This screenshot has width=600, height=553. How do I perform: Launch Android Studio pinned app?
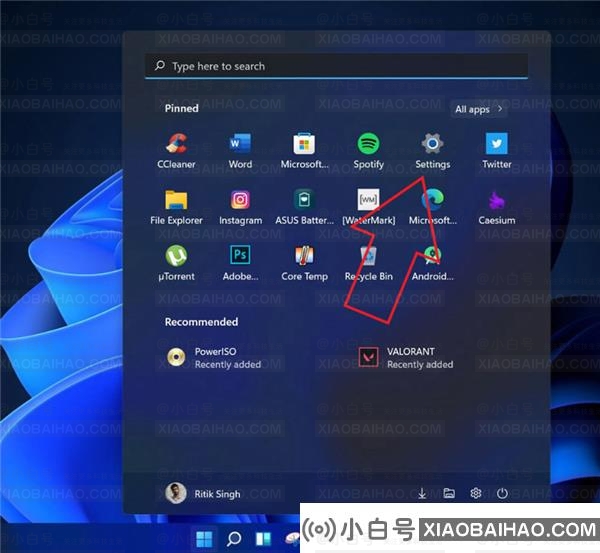[433, 263]
